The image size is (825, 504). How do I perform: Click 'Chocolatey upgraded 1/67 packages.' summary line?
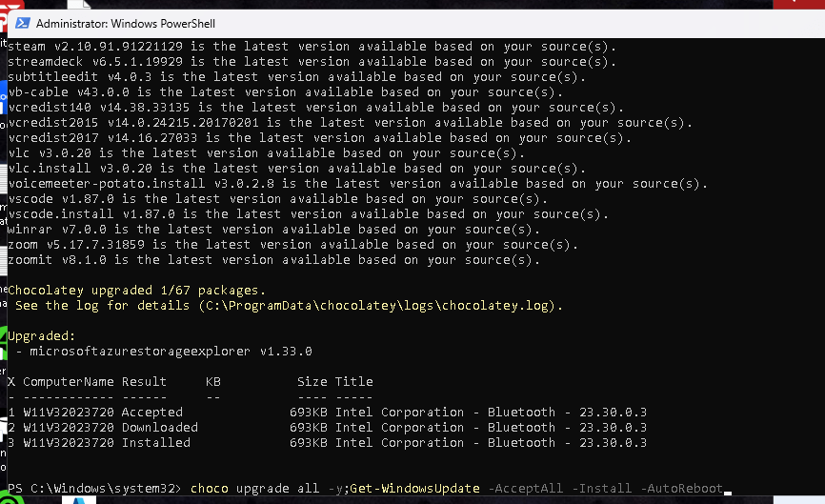(137, 291)
